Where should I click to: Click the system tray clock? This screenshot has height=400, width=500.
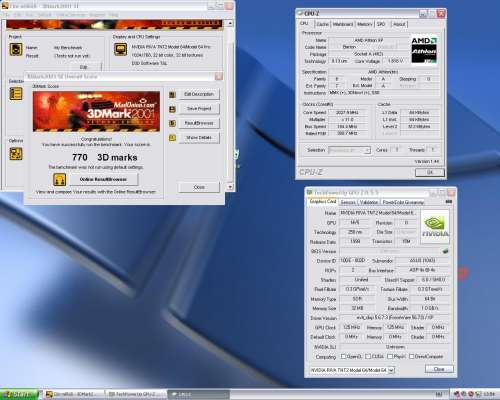(x=489, y=395)
